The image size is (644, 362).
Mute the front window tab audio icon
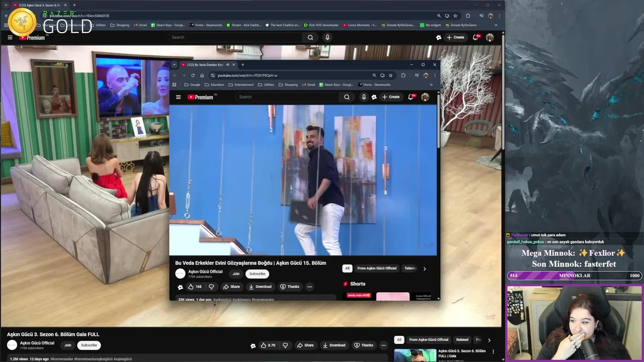point(227,65)
